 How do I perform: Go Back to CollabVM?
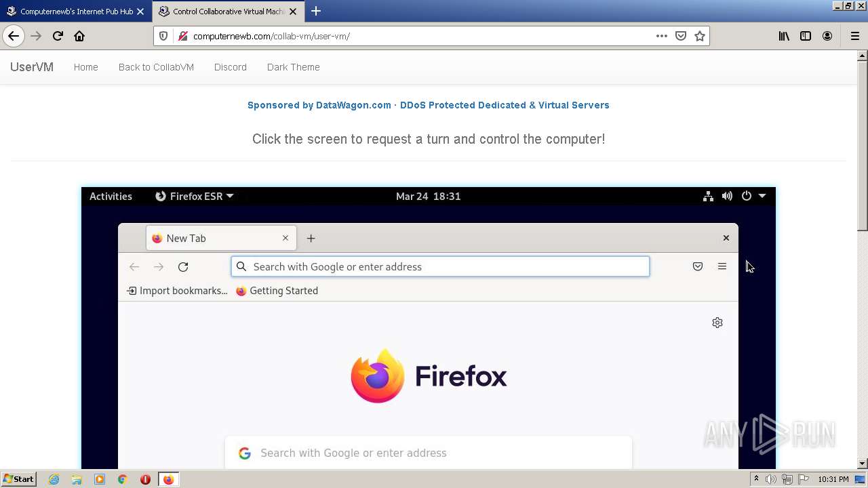click(x=156, y=67)
